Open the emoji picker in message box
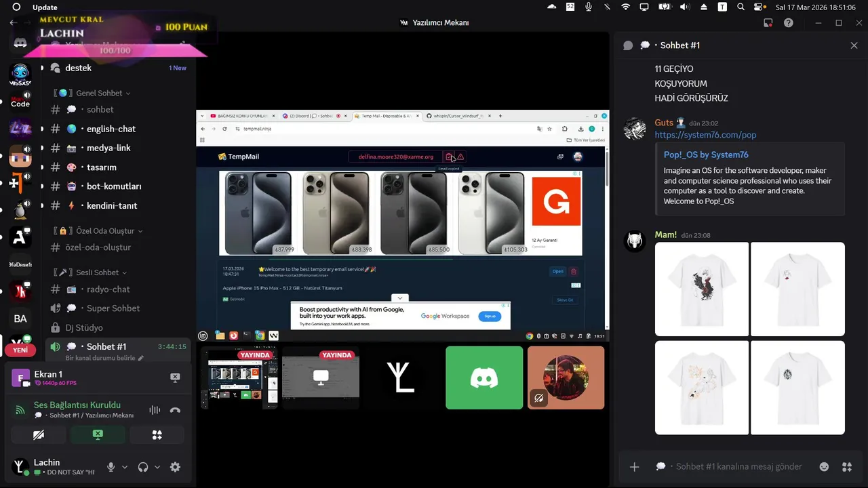 pyautogui.click(x=824, y=466)
